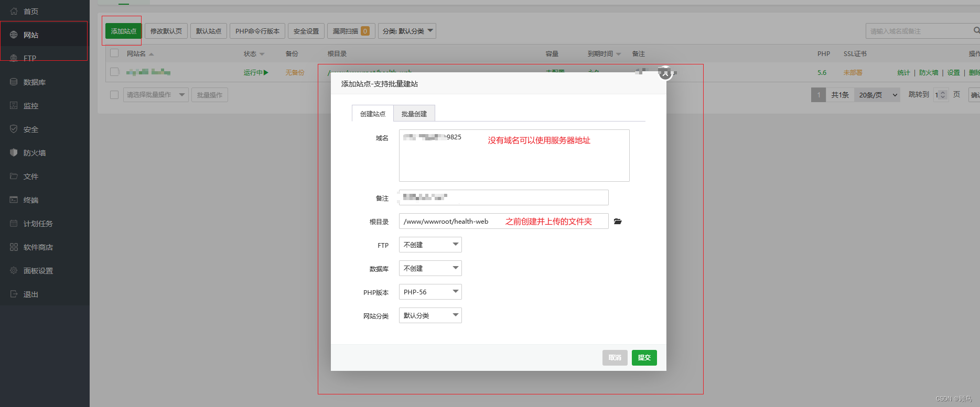Check the website row checkbox
Image resolution: width=980 pixels, height=407 pixels.
coord(114,72)
